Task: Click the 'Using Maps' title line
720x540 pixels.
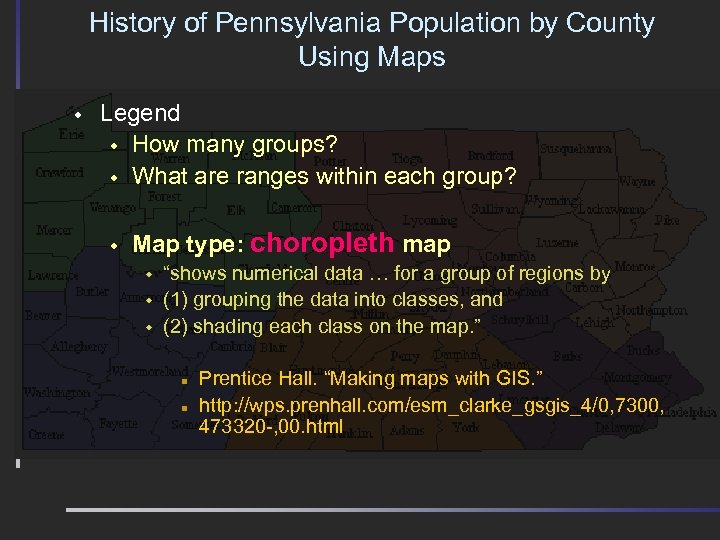Action: 372,57
